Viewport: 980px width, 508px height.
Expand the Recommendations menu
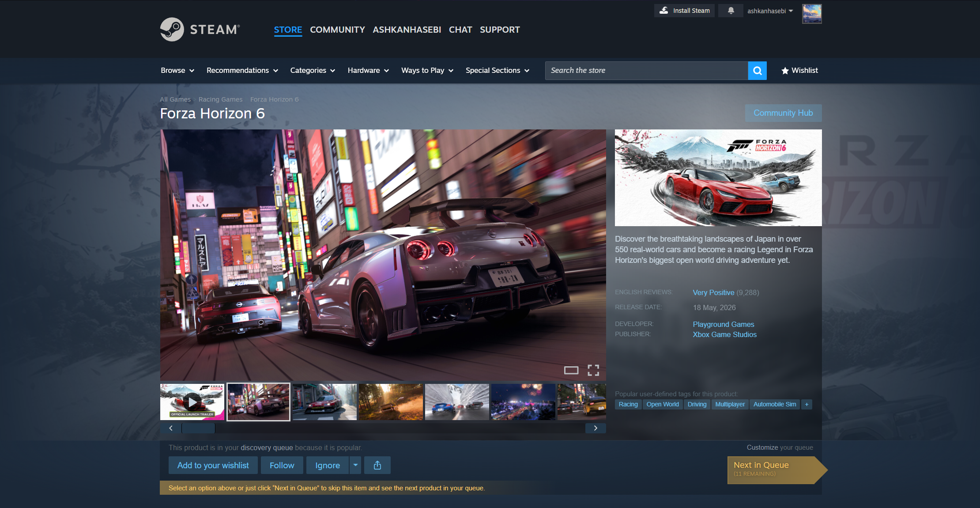tap(242, 71)
